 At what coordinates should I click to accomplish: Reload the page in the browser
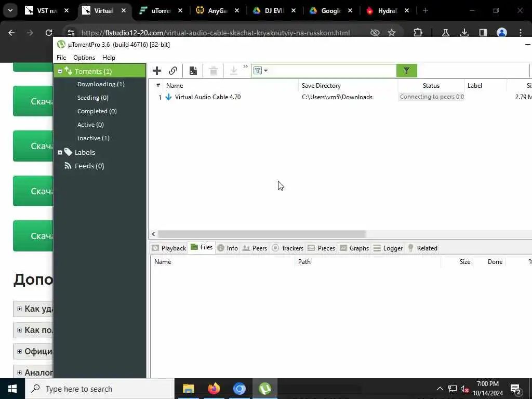pyautogui.click(x=49, y=33)
